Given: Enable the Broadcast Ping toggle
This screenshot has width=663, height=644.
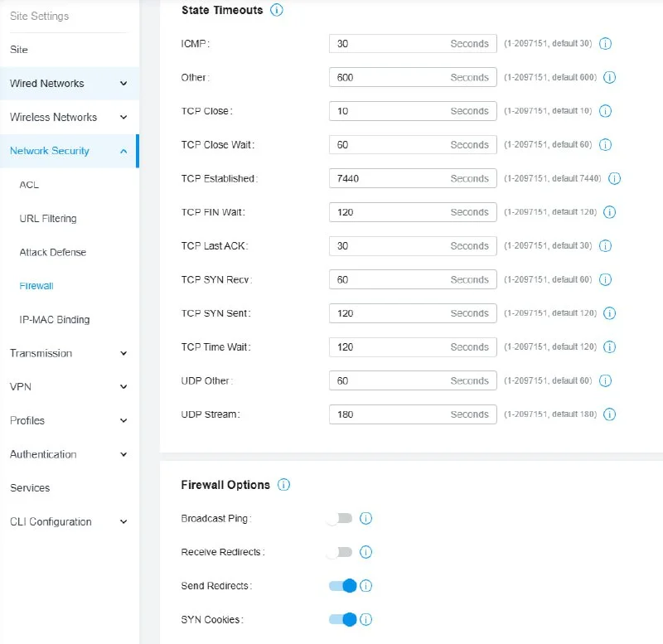Looking at the screenshot, I should point(340,519).
